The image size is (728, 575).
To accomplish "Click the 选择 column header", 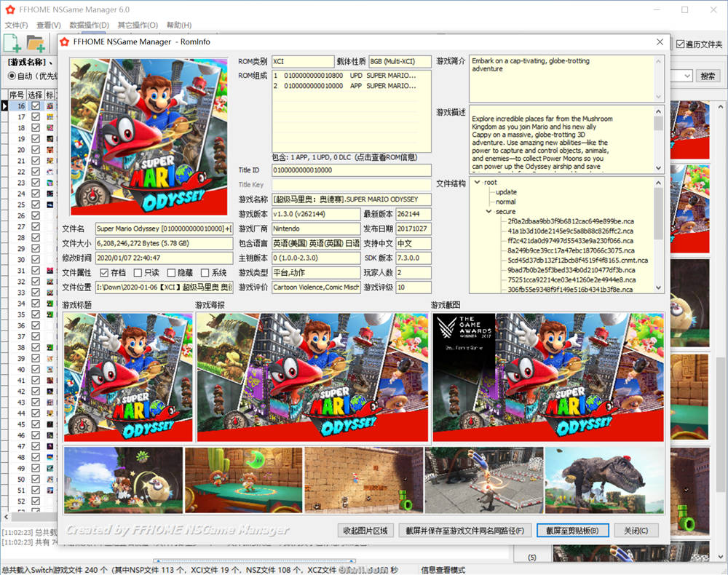I will pos(35,95).
